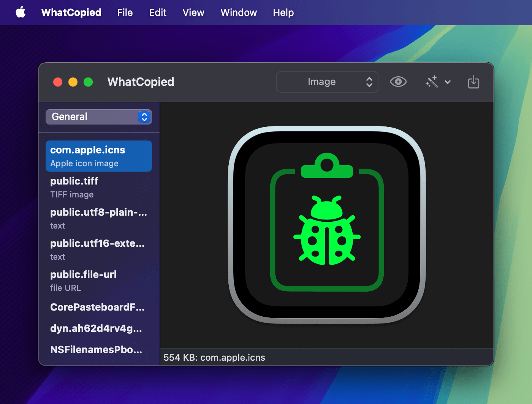The image size is (532, 404).
Task: Open the Help menu
Action: pos(283,13)
